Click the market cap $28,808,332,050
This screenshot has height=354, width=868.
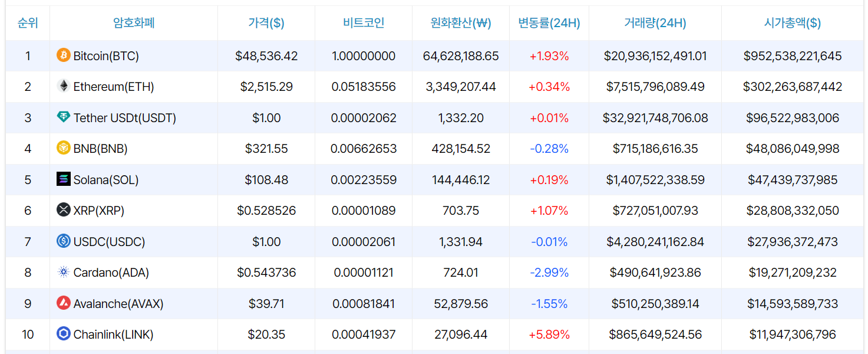coord(793,211)
